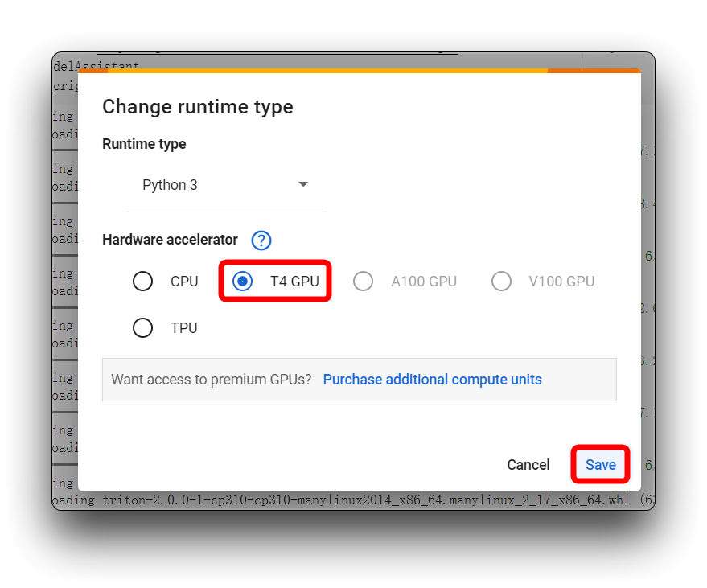Viewport: 707px width, 588px height.
Task: Click the V100 GPU label text
Action: 561,282
